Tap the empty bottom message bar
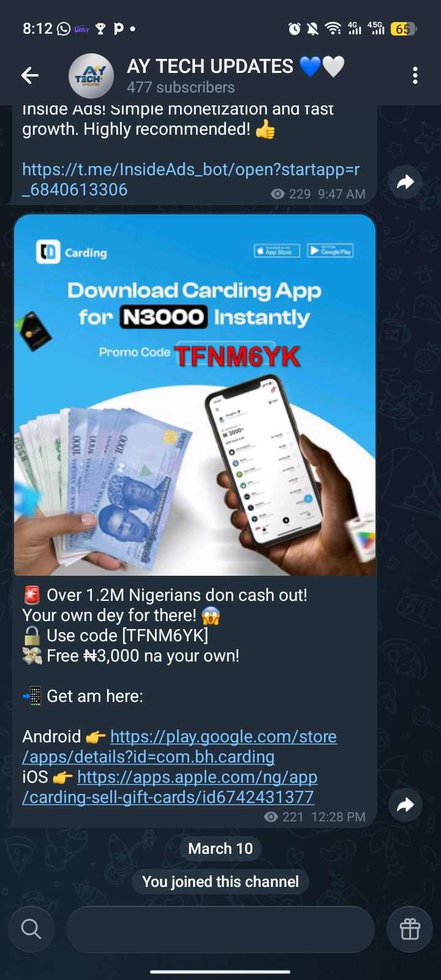 click(221, 929)
